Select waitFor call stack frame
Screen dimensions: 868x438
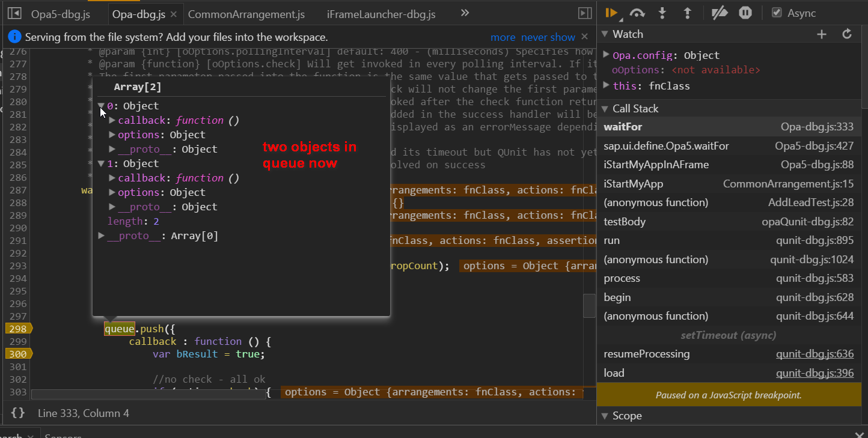[729, 127]
